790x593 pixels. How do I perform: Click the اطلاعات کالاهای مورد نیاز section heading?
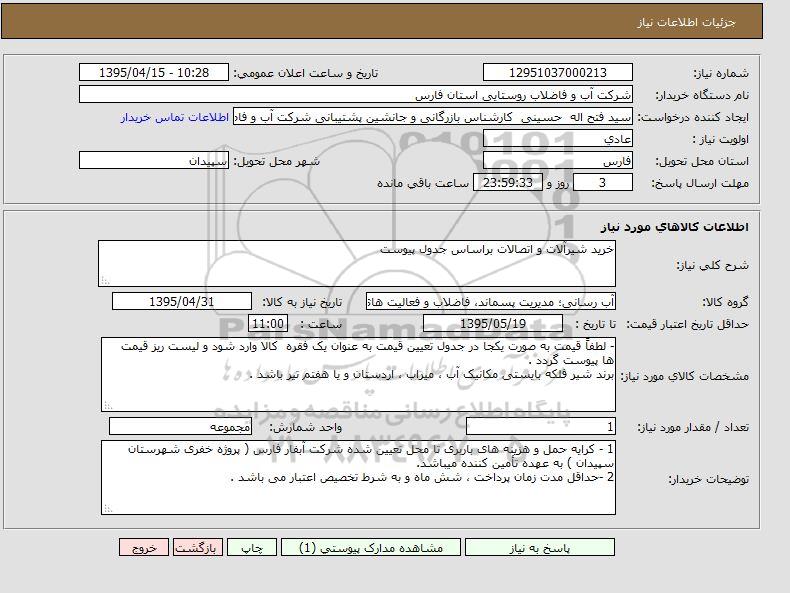coord(675,227)
